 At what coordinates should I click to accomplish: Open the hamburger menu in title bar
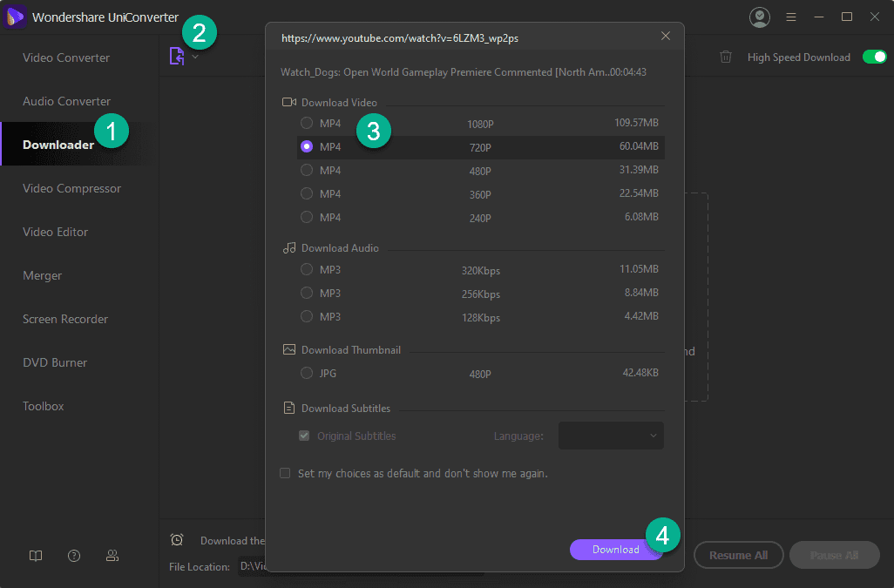tap(791, 17)
